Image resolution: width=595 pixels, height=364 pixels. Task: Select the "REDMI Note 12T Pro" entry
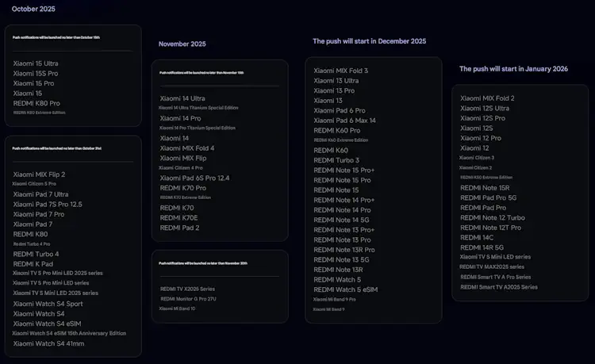click(490, 228)
